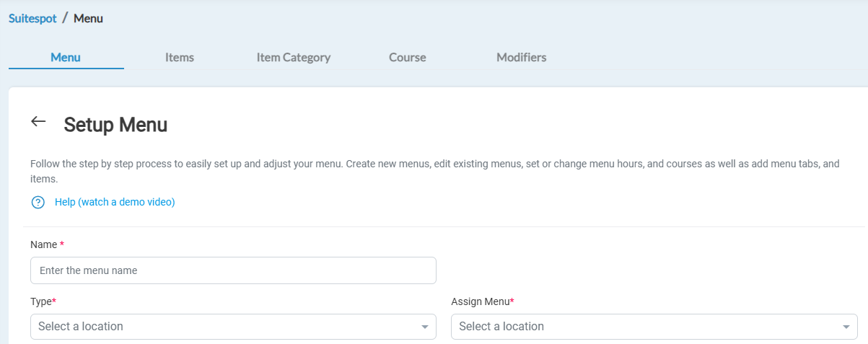
Task: Click the Name field label
Action: [x=44, y=245]
